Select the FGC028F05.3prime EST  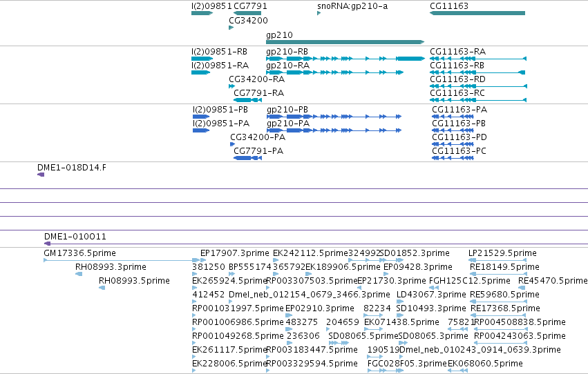407,364
